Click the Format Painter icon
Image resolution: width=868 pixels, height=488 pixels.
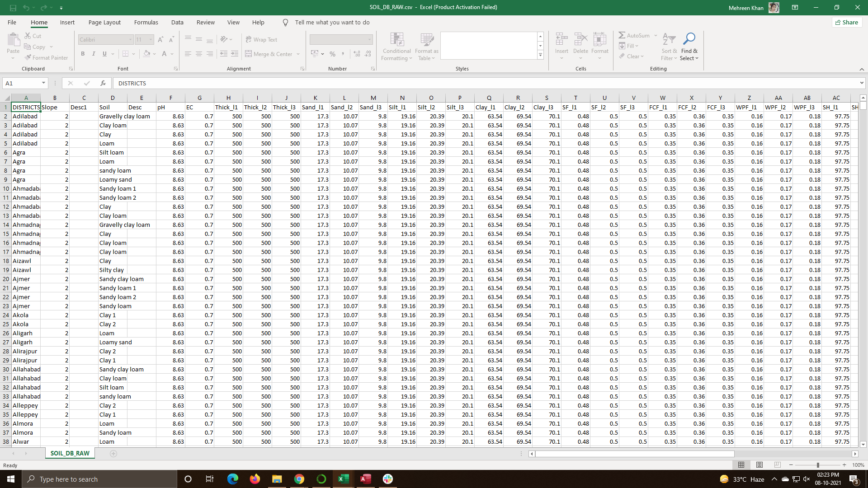click(x=27, y=57)
